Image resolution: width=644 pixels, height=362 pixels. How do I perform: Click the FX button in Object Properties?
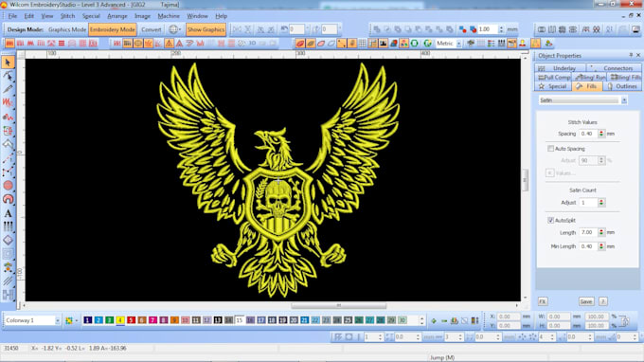pyautogui.click(x=543, y=301)
